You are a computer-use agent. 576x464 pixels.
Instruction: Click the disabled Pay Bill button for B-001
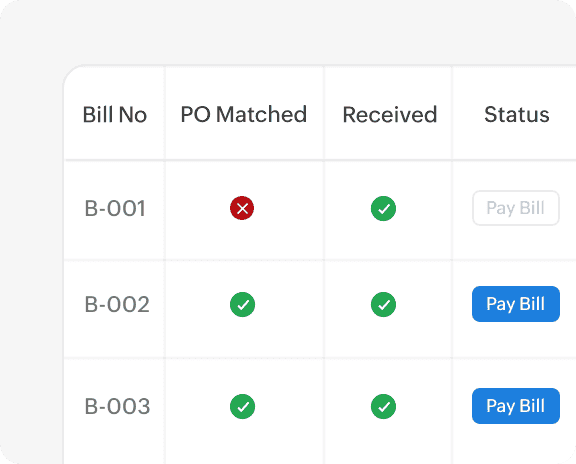[516, 208]
